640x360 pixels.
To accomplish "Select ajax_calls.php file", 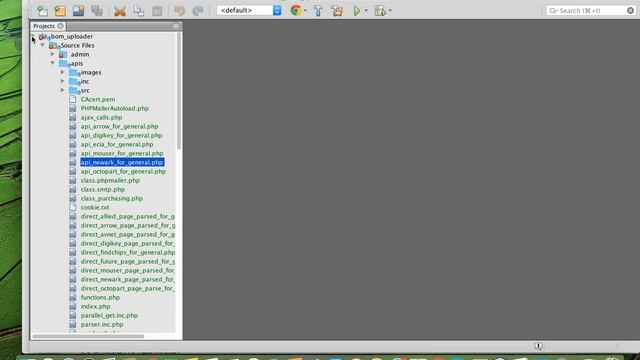I will click(101, 118).
